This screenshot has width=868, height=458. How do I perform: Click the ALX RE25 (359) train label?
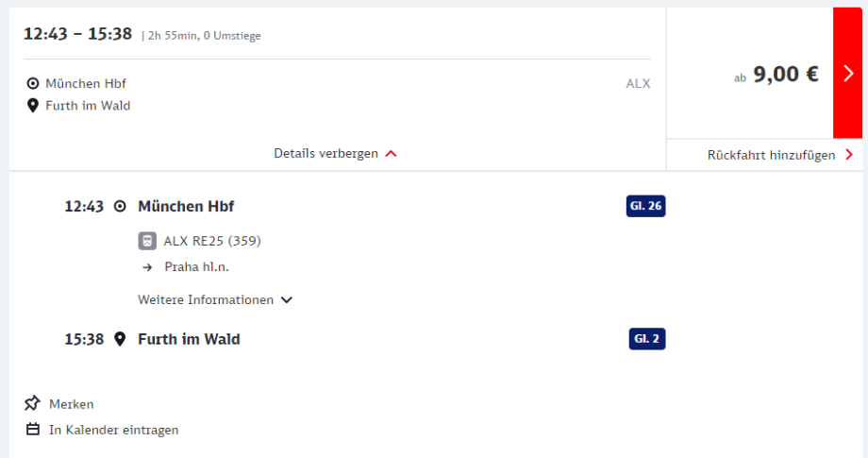tap(212, 241)
